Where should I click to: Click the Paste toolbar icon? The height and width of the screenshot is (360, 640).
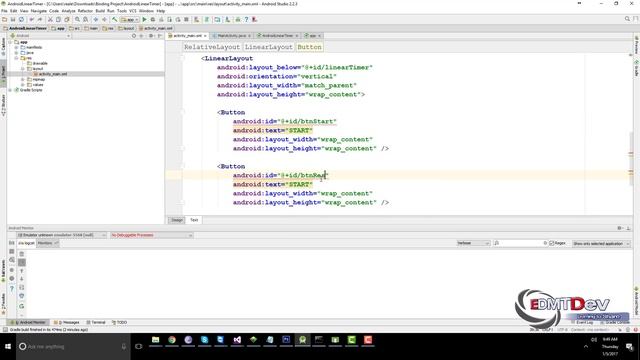pyautogui.click(x=67, y=19)
